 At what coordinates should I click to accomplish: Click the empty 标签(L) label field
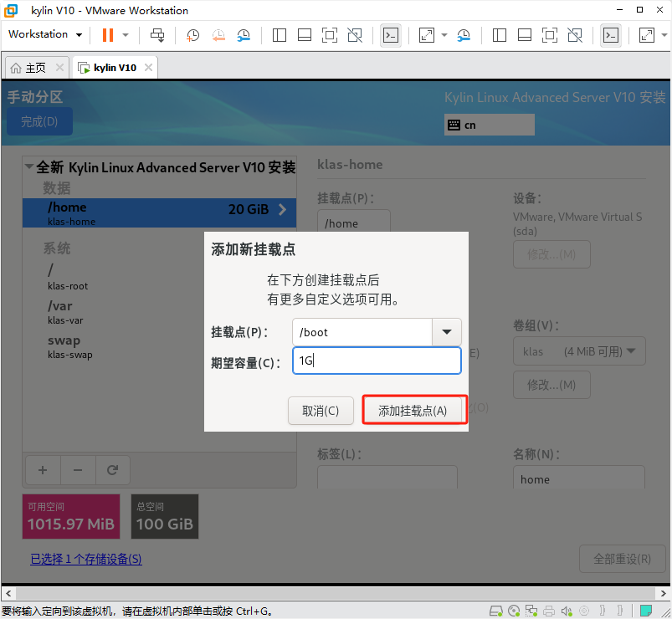(387, 477)
